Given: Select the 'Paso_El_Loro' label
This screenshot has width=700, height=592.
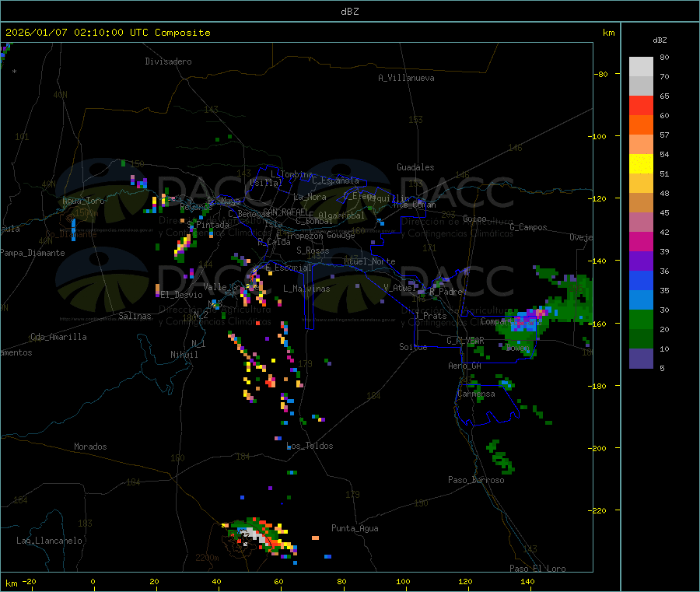Looking at the screenshot, I should coord(538,569).
